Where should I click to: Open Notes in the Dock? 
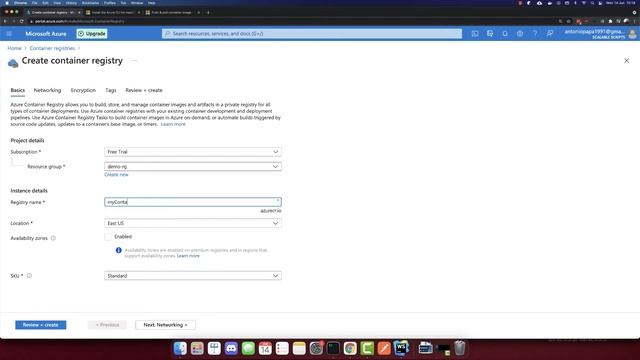299,348
